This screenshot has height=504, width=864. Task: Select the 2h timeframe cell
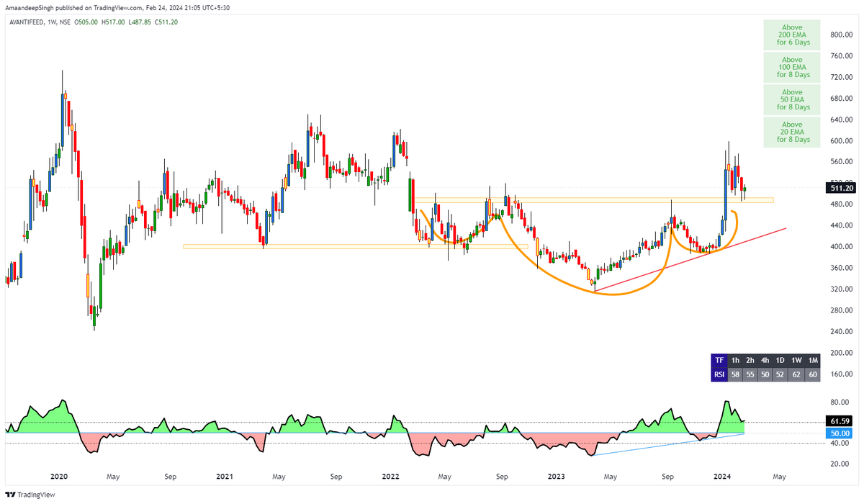click(x=750, y=360)
